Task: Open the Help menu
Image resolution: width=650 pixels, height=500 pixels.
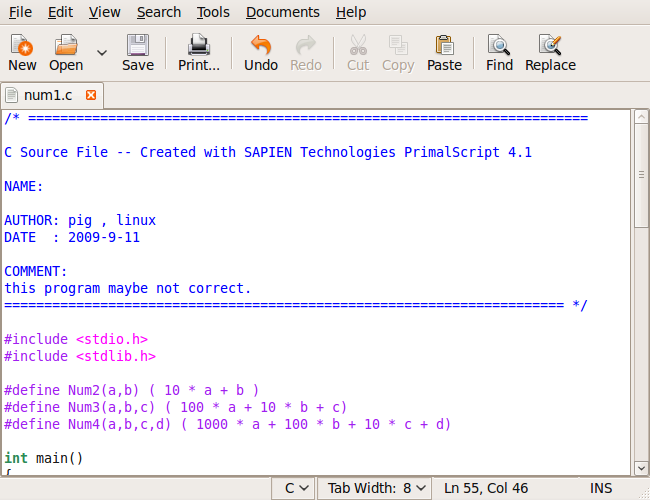Action: 351,12
